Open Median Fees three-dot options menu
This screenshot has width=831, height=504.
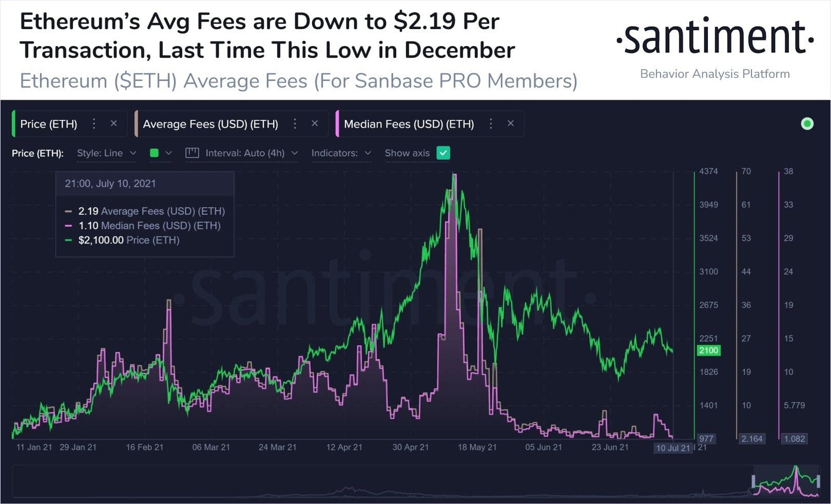coord(491,124)
